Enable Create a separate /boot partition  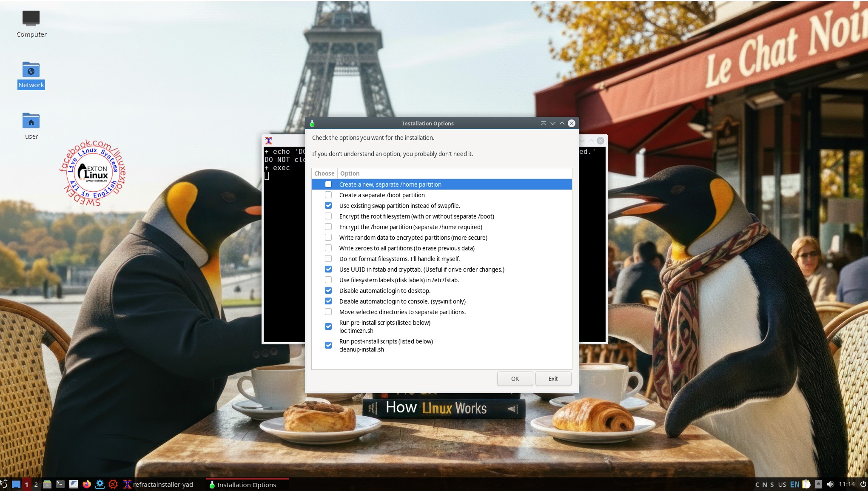(328, 195)
